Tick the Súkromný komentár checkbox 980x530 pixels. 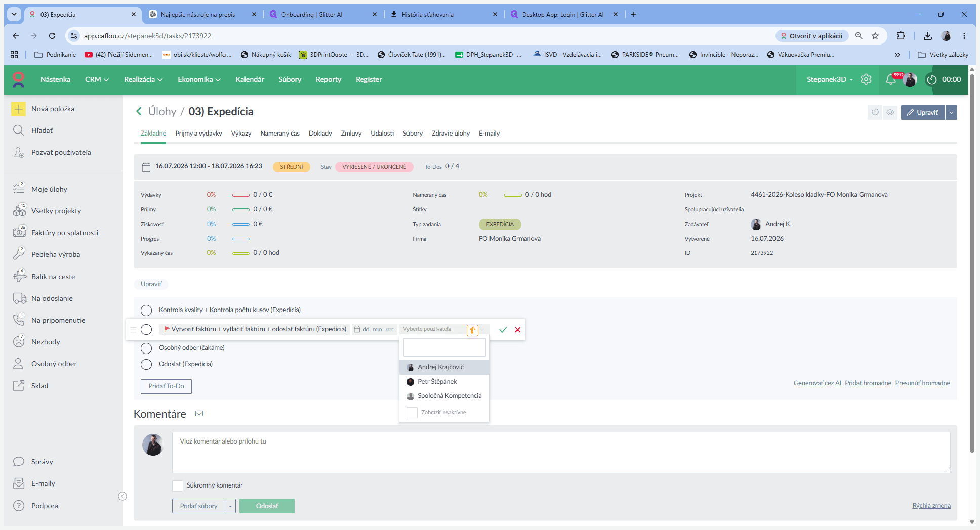pos(178,485)
